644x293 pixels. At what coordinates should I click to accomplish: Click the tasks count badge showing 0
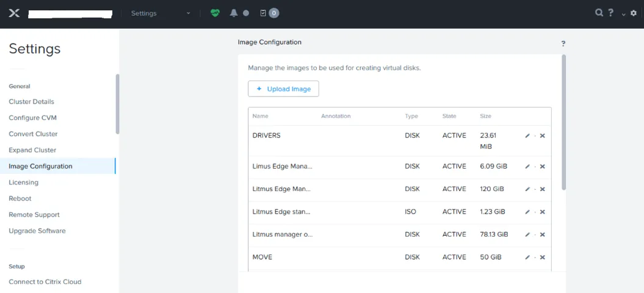pyautogui.click(x=274, y=13)
